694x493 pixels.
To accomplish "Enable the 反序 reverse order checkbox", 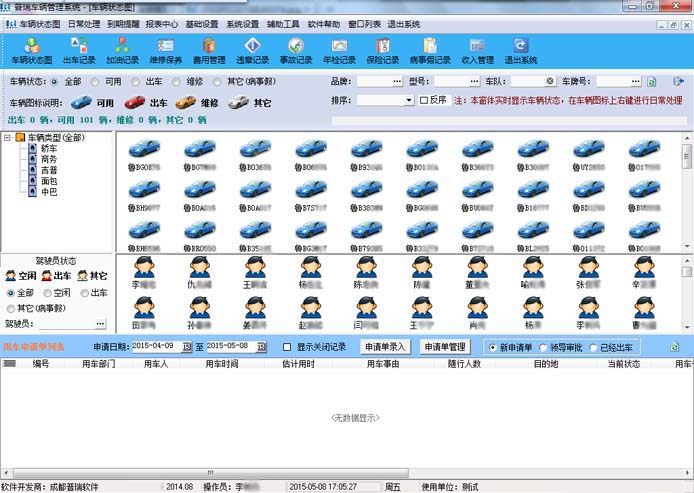I will [x=424, y=100].
